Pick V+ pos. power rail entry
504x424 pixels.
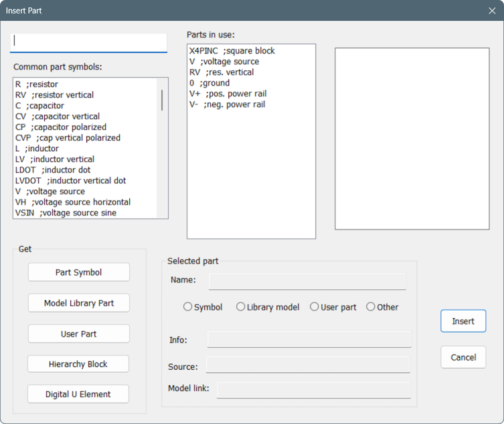click(x=251, y=94)
